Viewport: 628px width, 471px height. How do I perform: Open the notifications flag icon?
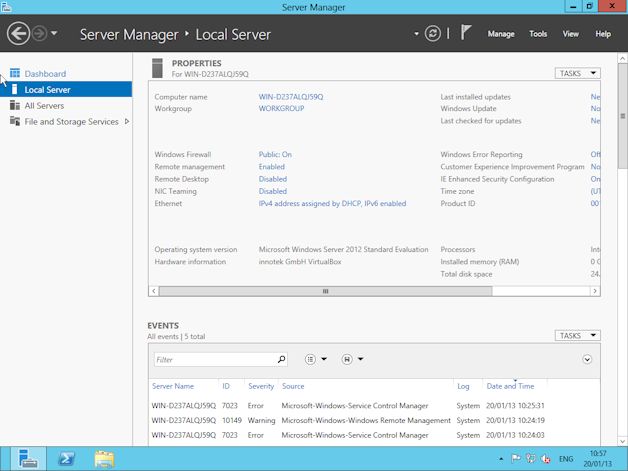click(x=467, y=33)
